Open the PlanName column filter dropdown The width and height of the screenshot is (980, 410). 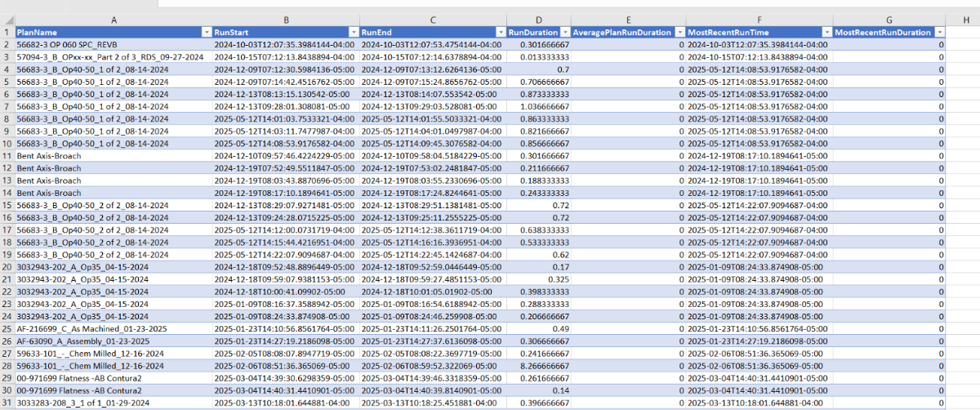[205, 32]
